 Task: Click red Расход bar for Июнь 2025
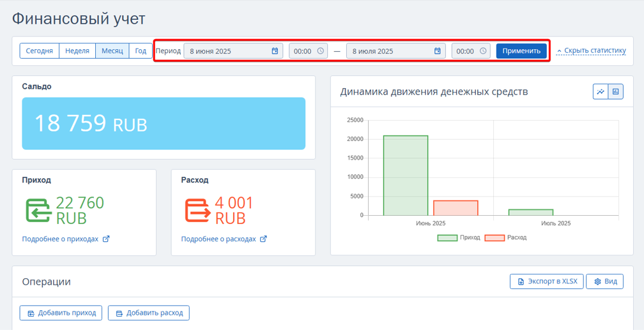(456, 207)
